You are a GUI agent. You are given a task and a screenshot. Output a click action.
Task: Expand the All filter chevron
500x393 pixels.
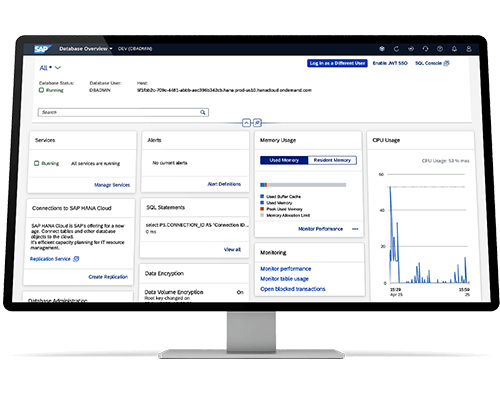58,68
